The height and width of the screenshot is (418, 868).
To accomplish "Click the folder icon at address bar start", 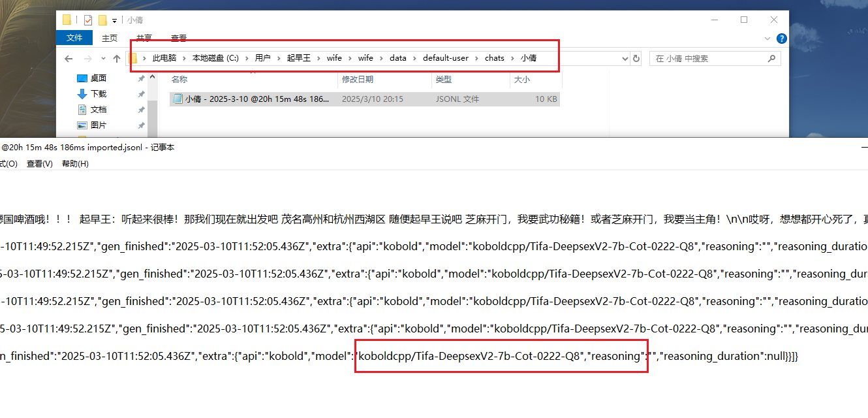I will [133, 58].
